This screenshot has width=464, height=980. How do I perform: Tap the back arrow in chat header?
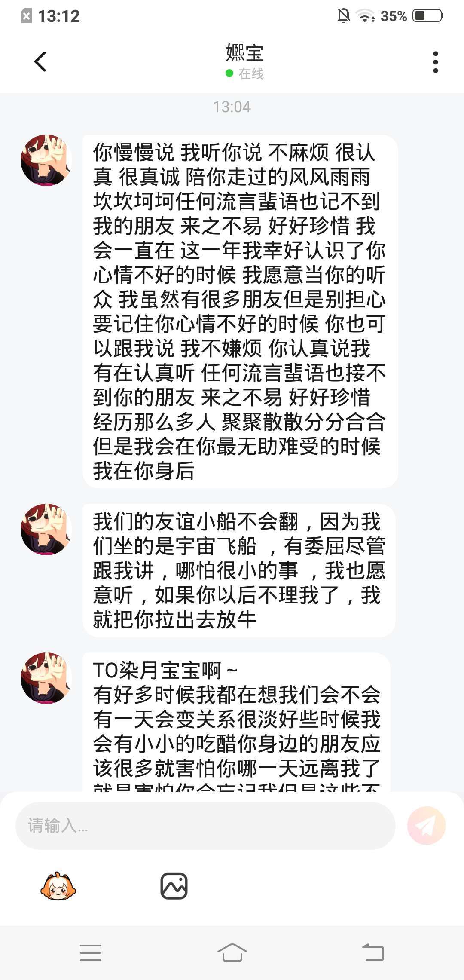[x=40, y=61]
